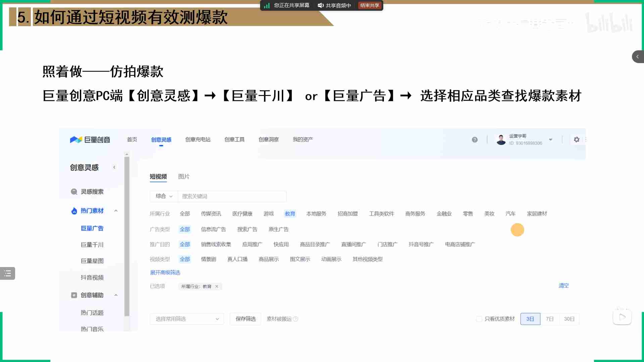644x362 pixels.
Task: Open the 综合 search type dropdown
Action: click(x=164, y=196)
